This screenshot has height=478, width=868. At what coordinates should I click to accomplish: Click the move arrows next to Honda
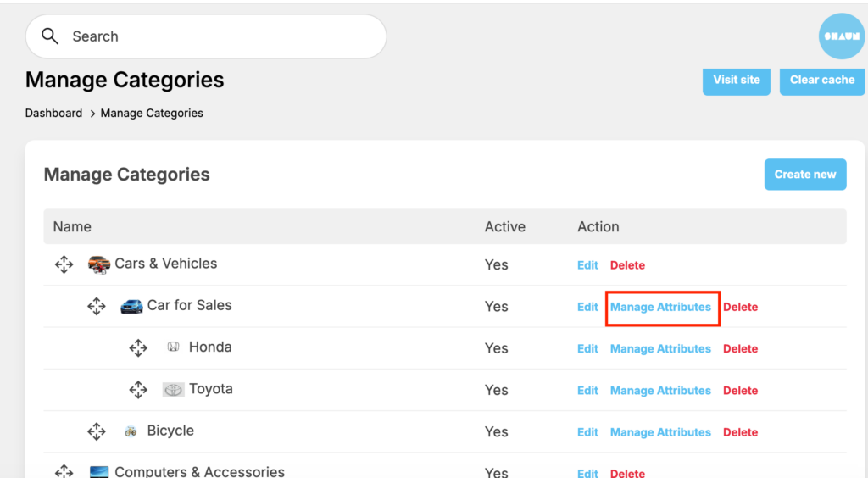click(x=138, y=347)
